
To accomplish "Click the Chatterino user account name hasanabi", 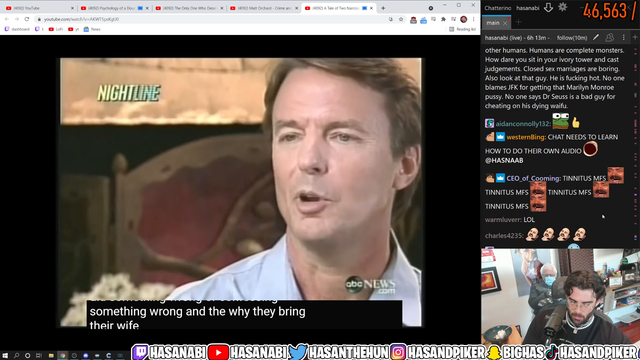I will [x=527, y=8].
